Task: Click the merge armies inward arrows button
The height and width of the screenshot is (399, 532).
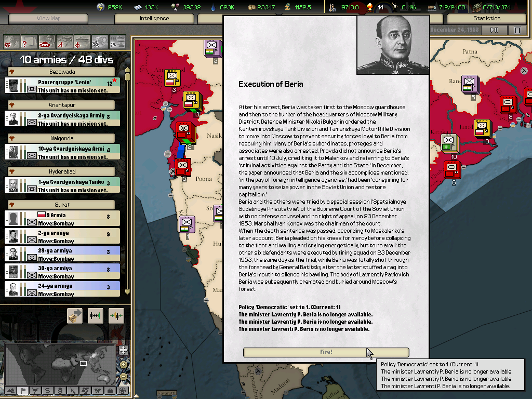Action: (x=116, y=315)
